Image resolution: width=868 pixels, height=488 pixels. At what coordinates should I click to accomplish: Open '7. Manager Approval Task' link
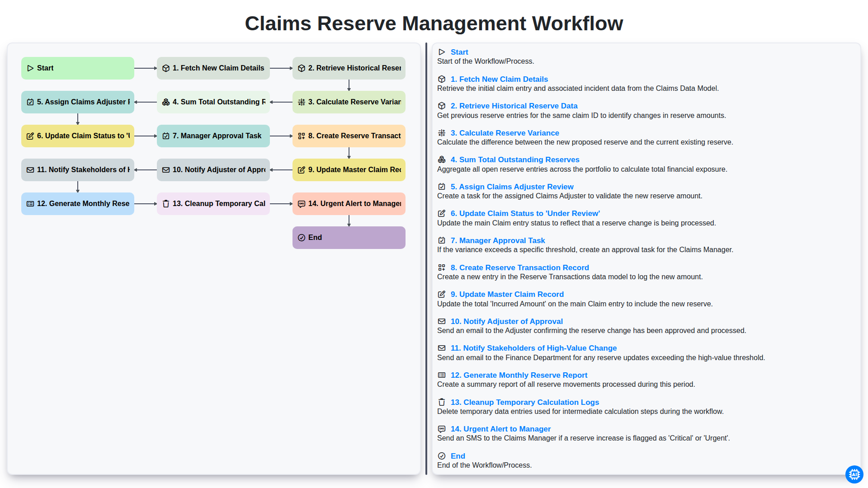tap(498, 240)
